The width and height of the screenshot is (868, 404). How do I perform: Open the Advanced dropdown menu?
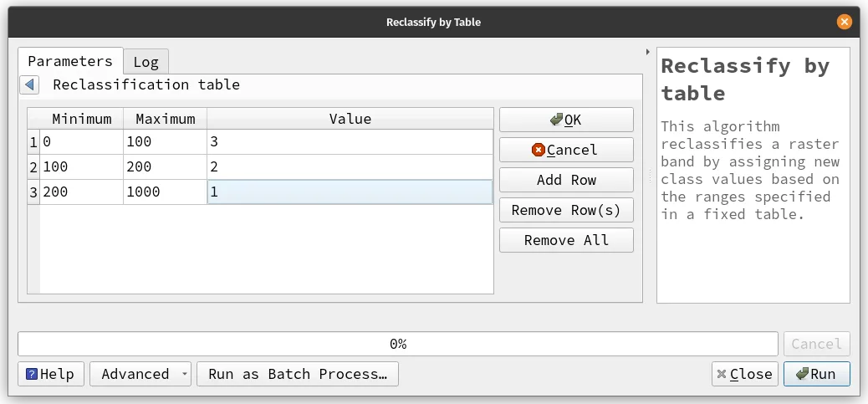(140, 374)
